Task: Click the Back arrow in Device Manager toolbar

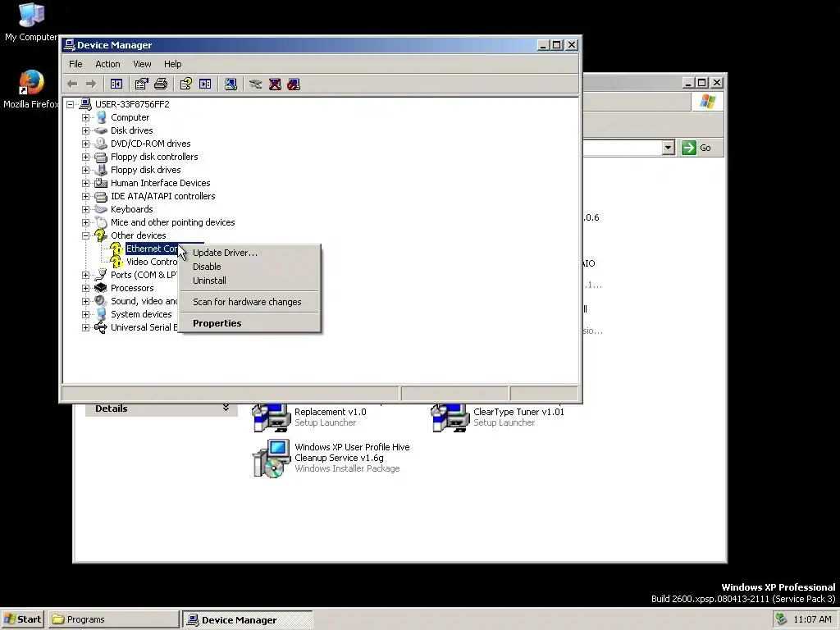Action: [x=73, y=84]
